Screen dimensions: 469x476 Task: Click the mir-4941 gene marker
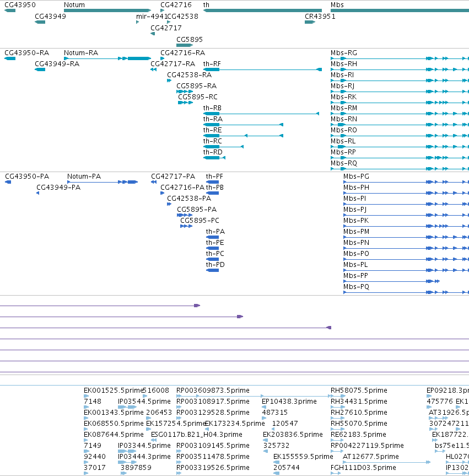click(137, 22)
